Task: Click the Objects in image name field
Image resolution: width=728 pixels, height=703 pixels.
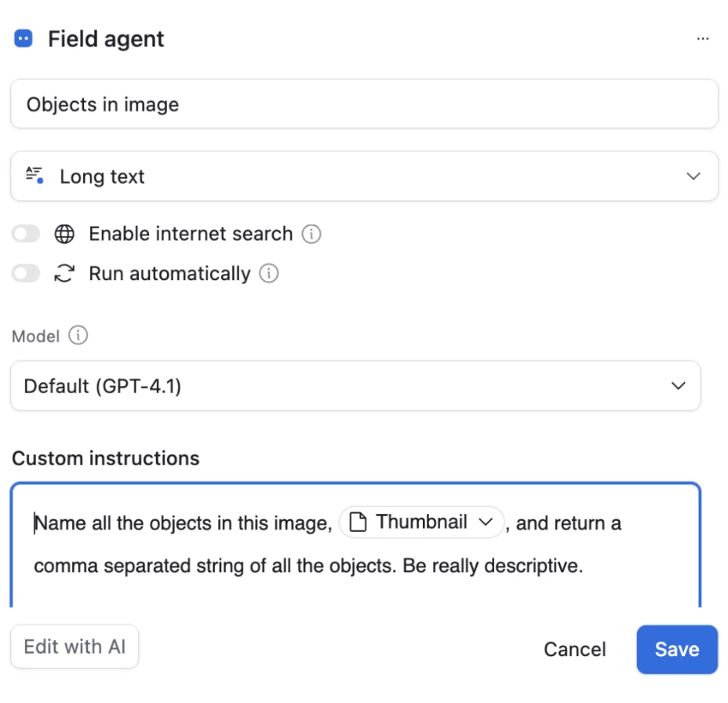Action: [x=364, y=104]
